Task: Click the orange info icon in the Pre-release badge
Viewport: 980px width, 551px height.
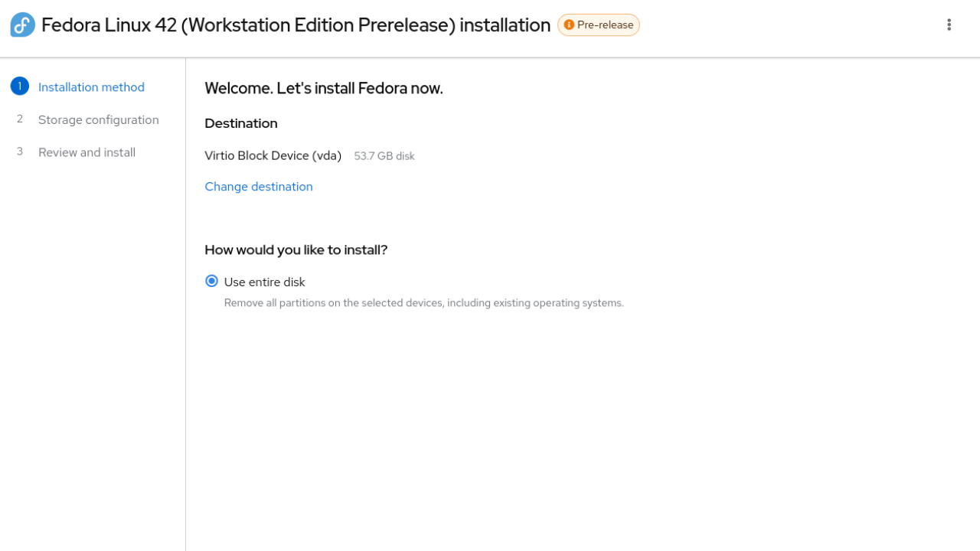Action: (x=569, y=24)
